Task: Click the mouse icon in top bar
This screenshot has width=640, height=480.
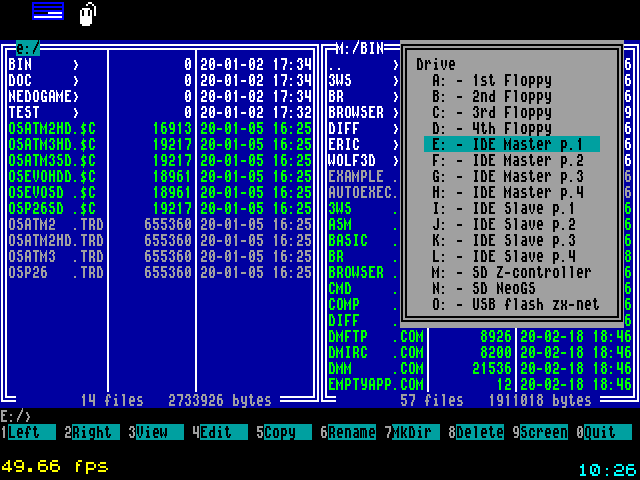Action: pos(88,13)
